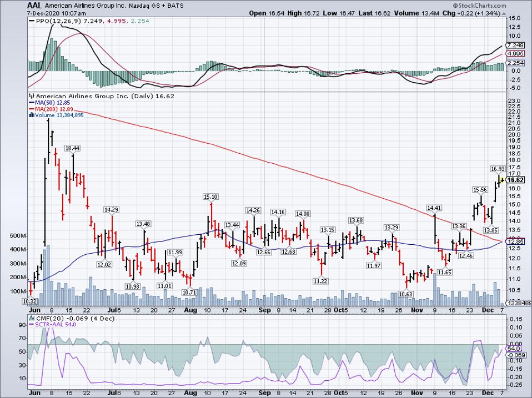Click the 13.68 October high label
Screen dimensions: 532x398
(x=355, y=221)
